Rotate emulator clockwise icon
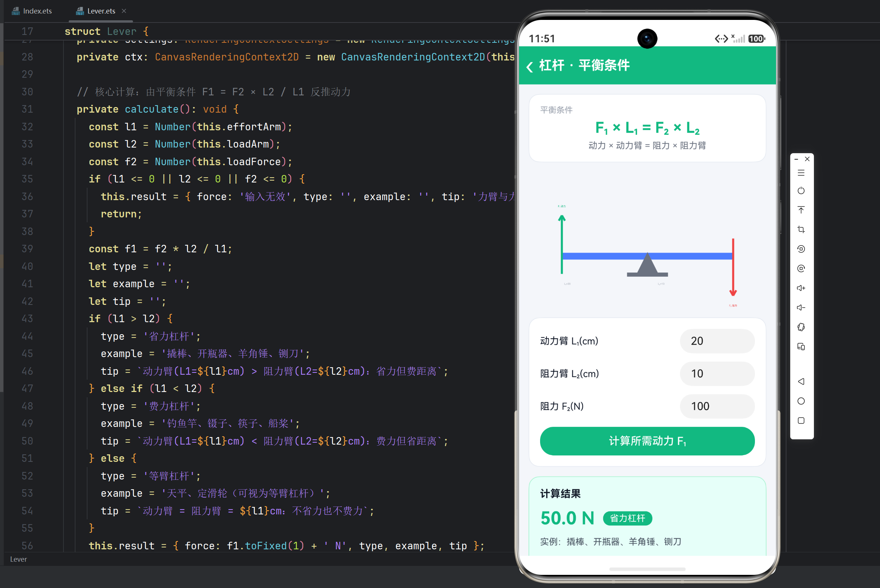880x588 pixels. [x=801, y=268]
